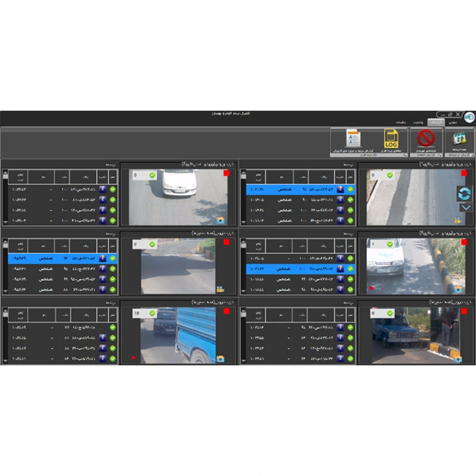
Task: Click the round application logo button
Action: pyautogui.click(x=469, y=117)
